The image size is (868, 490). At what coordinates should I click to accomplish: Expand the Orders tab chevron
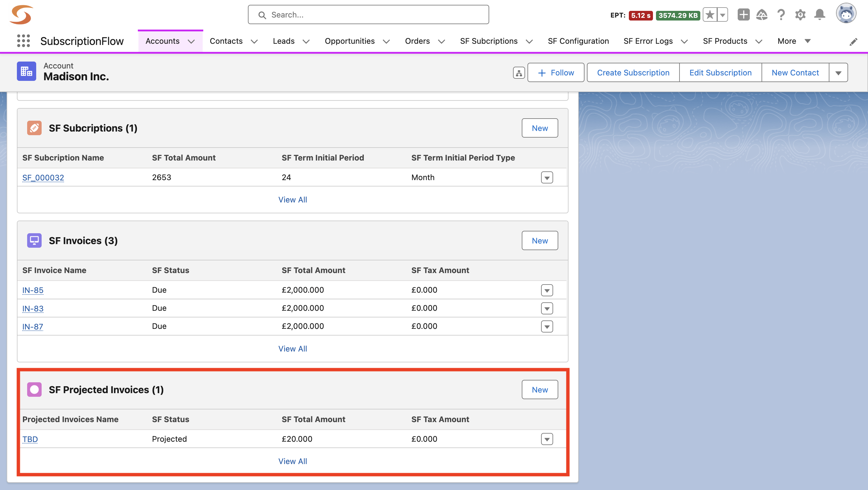442,41
